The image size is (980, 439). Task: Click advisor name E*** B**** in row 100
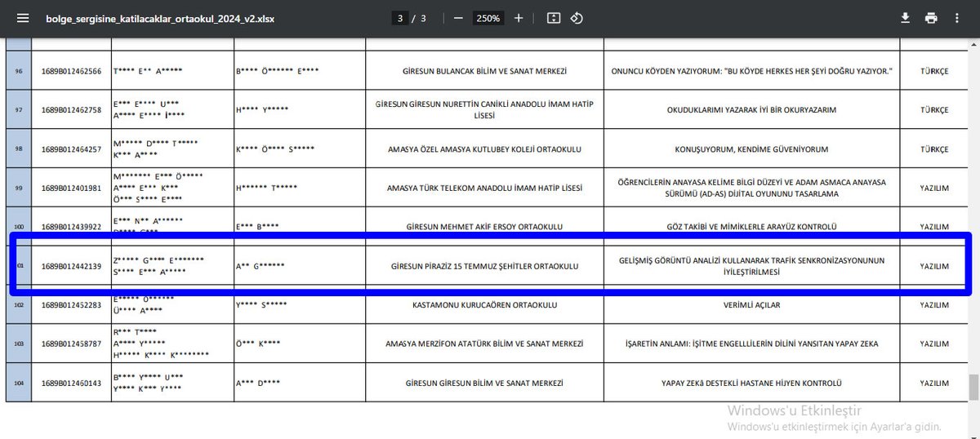click(257, 227)
